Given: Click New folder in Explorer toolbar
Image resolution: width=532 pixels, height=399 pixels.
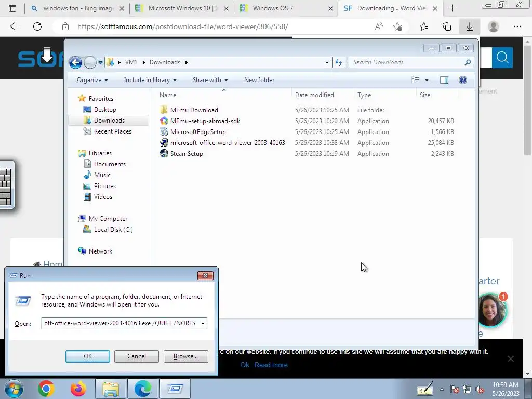Looking at the screenshot, I should (259, 80).
